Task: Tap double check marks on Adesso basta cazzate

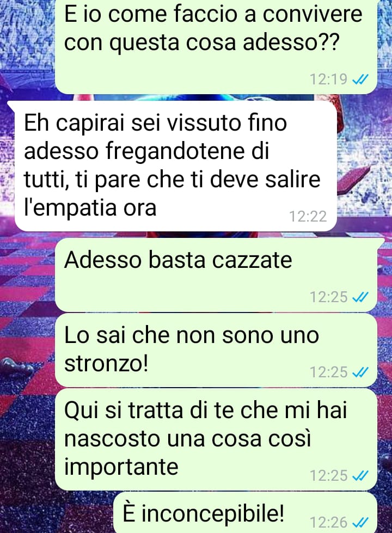Action: 360,297
